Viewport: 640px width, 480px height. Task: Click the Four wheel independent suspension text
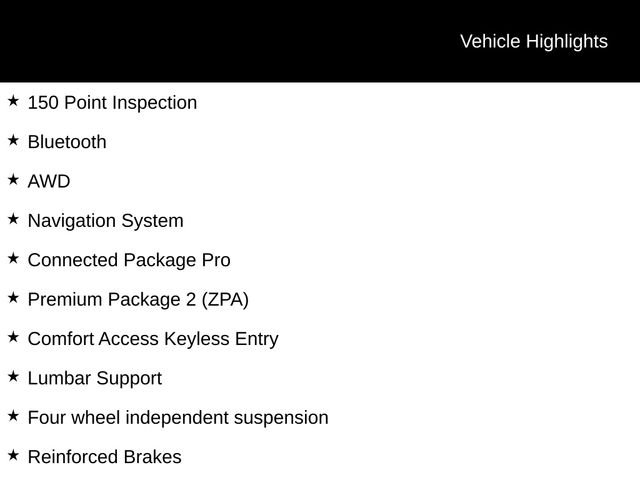pos(178,417)
